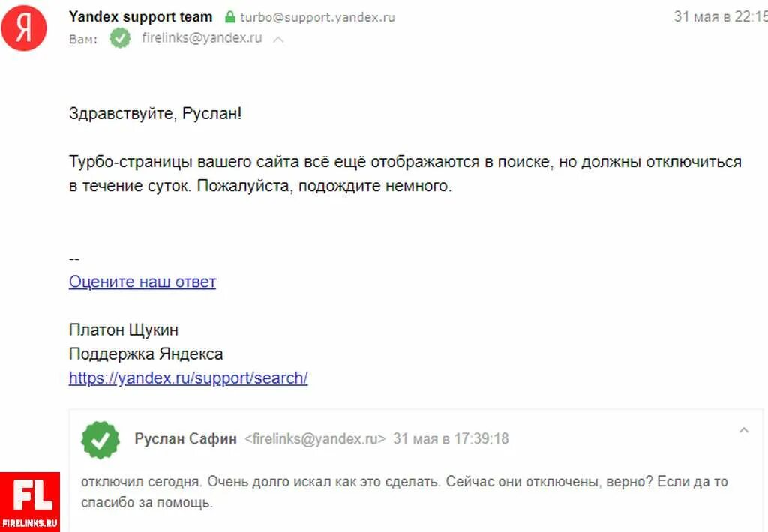Collapse recipient details chevron near firelinks@yandex.ru
The height and width of the screenshot is (532, 768).
[278, 39]
